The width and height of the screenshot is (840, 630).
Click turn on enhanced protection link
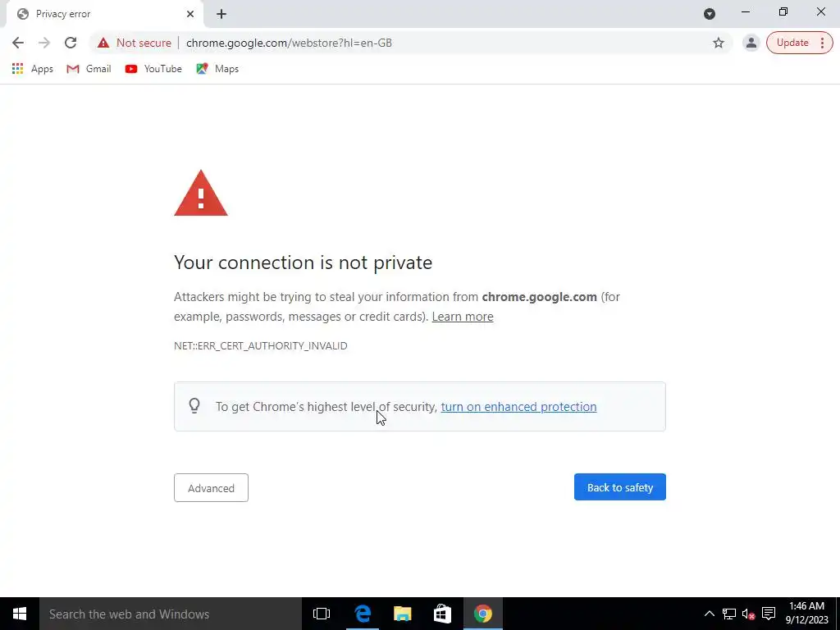(x=518, y=407)
